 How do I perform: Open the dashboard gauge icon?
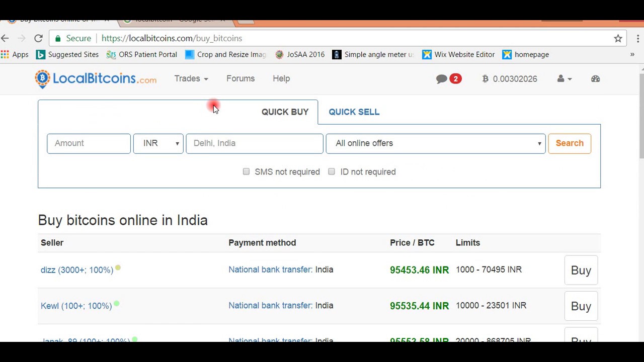point(596,79)
